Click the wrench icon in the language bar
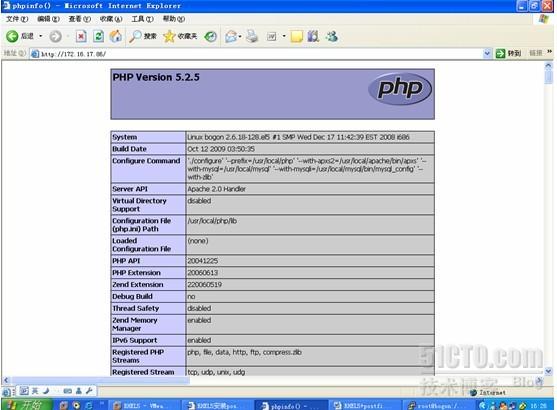 coord(89,391)
